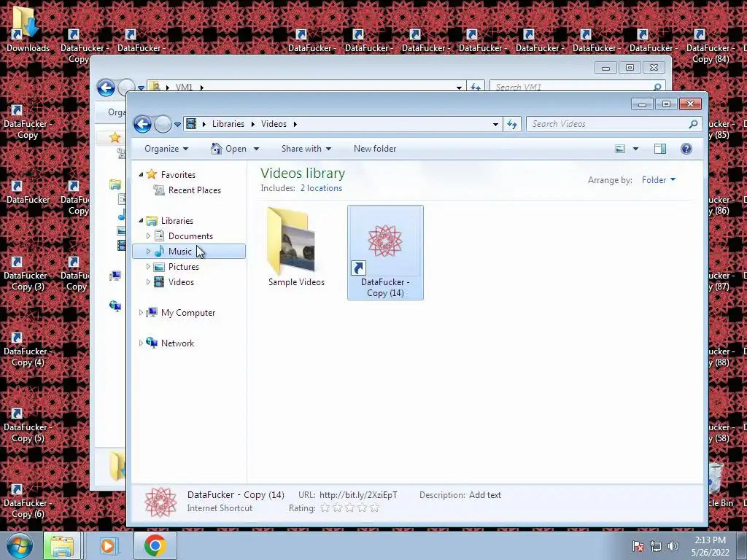Select the Music library

pyautogui.click(x=180, y=251)
